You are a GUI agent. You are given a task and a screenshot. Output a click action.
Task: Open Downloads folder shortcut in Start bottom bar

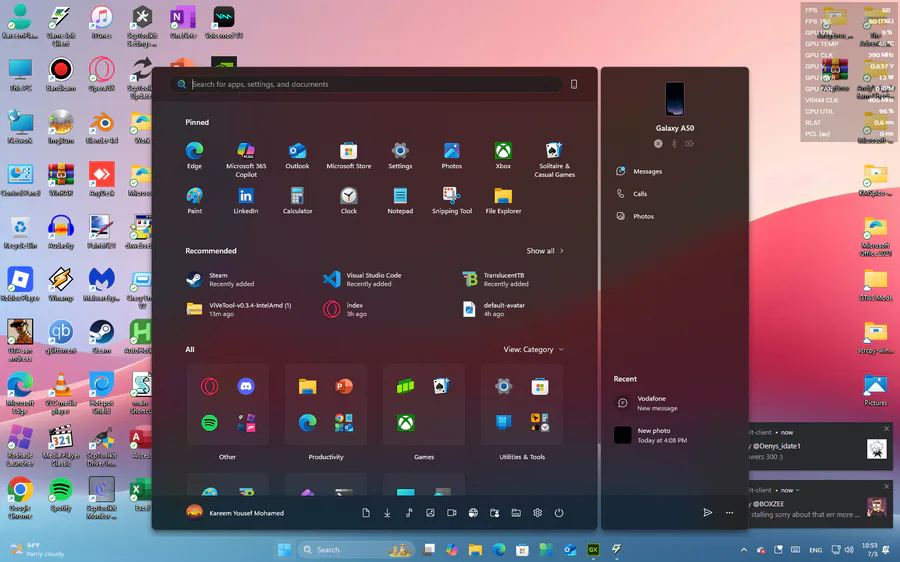coord(387,513)
